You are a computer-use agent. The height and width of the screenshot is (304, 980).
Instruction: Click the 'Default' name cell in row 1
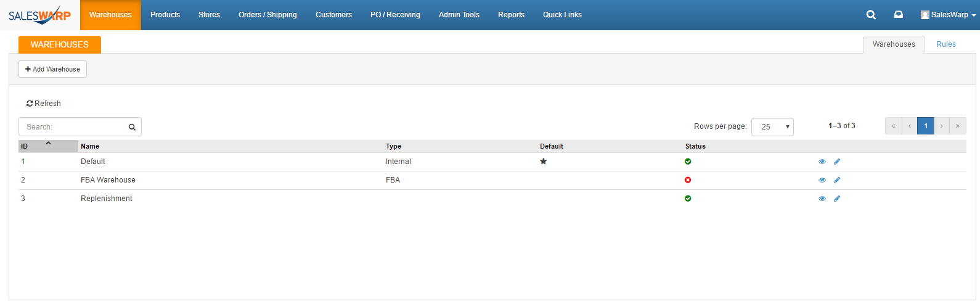tap(93, 162)
